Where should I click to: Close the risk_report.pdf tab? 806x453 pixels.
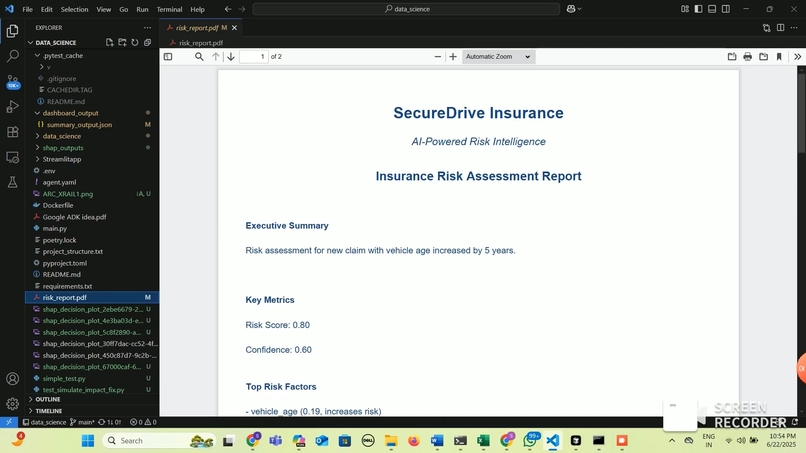click(x=234, y=28)
